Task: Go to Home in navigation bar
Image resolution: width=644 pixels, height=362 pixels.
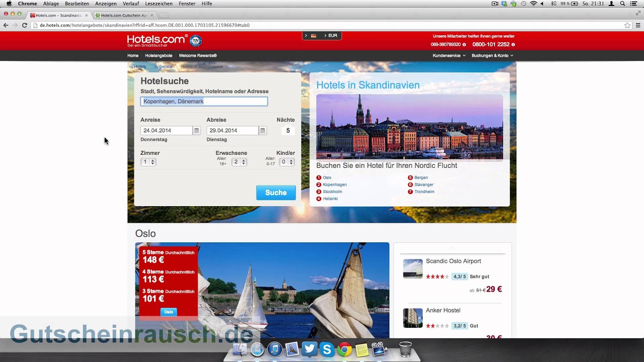Action: [x=133, y=55]
